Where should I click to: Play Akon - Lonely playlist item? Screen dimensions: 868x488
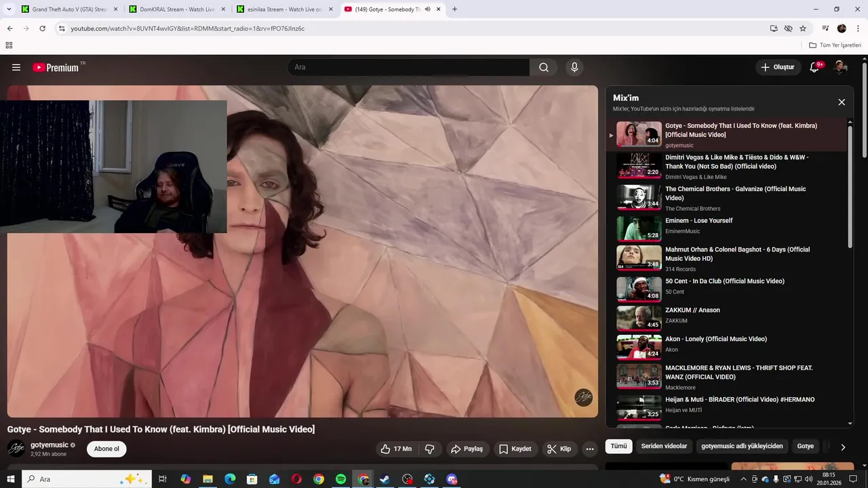point(726,346)
